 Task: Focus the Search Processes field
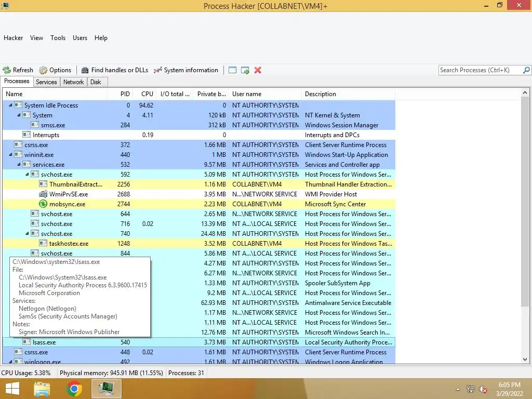coord(481,70)
